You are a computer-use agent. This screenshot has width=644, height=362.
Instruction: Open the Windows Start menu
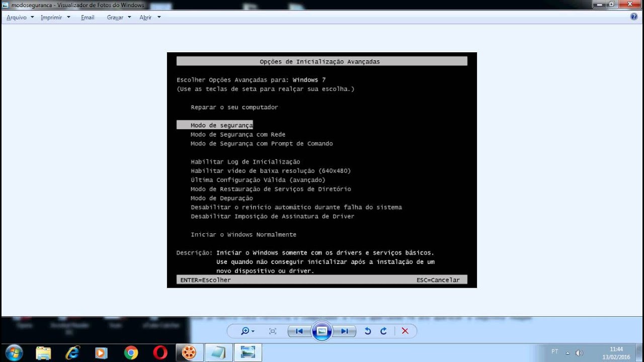(x=14, y=352)
